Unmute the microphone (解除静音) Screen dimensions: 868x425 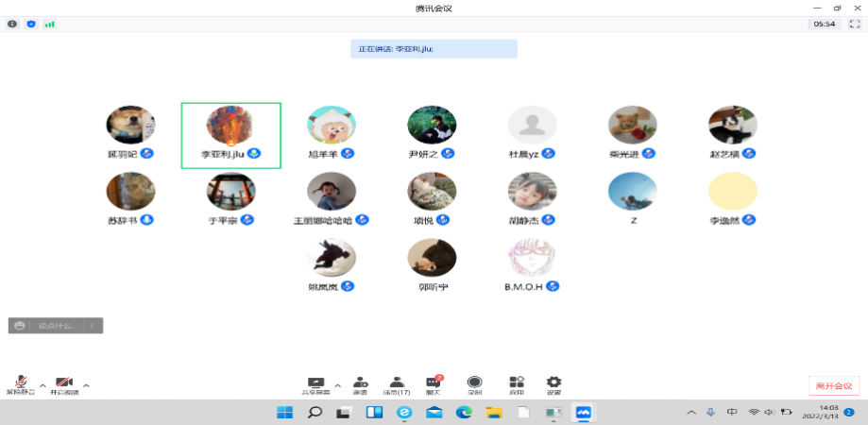[x=19, y=383]
